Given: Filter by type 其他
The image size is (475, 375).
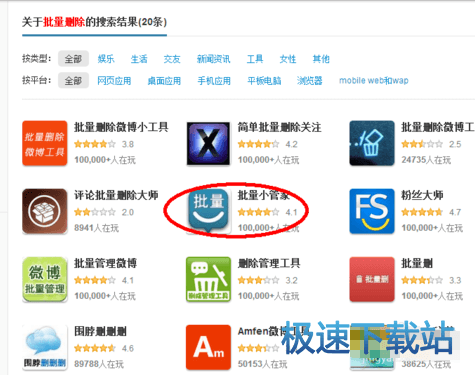Looking at the screenshot, I should click(x=321, y=59).
